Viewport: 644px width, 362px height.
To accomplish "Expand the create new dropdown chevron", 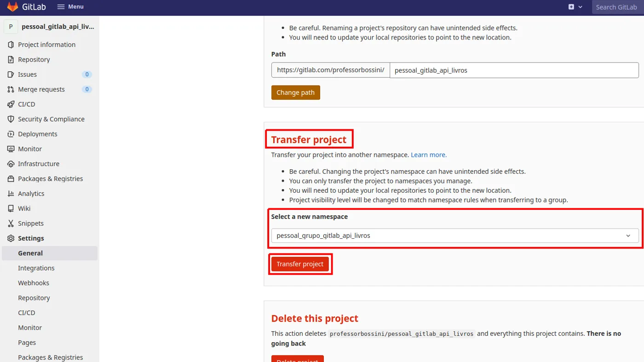I will coord(581,7).
